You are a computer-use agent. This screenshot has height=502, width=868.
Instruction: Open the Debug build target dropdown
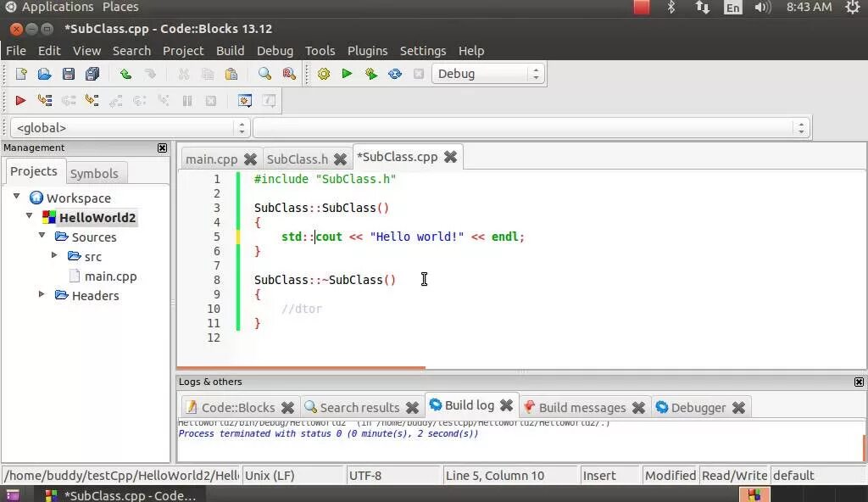(x=487, y=74)
